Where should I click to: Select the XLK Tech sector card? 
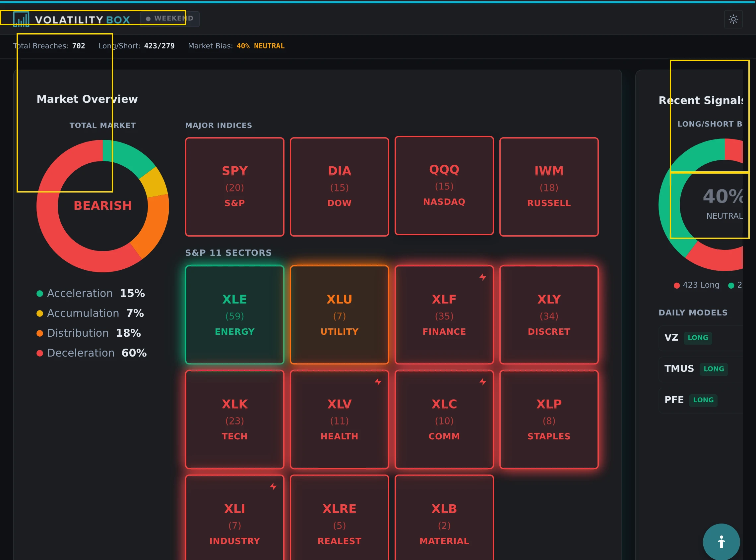[235, 420]
